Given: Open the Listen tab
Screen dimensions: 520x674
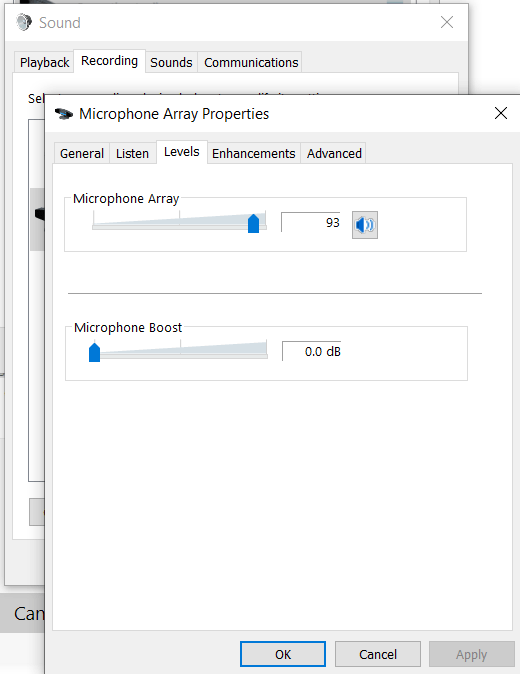Looking at the screenshot, I should pyautogui.click(x=132, y=153).
